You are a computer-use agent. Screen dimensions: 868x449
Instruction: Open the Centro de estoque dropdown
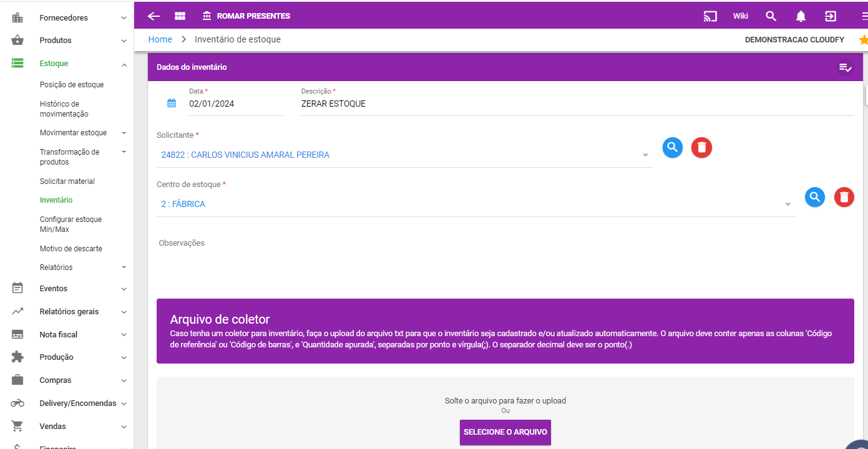[788, 205]
